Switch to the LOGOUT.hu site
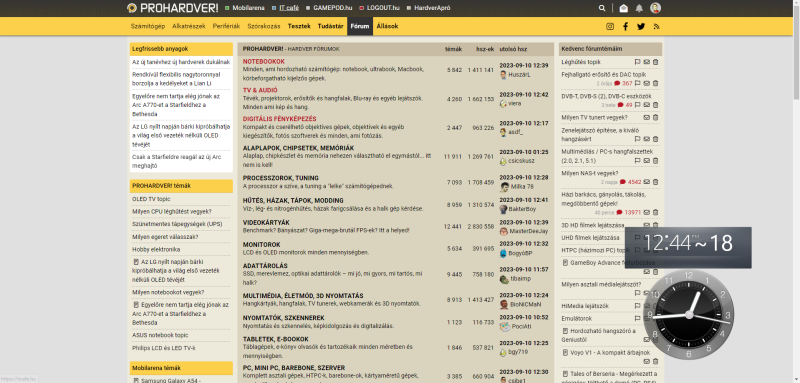The image size is (800, 383). pos(380,8)
